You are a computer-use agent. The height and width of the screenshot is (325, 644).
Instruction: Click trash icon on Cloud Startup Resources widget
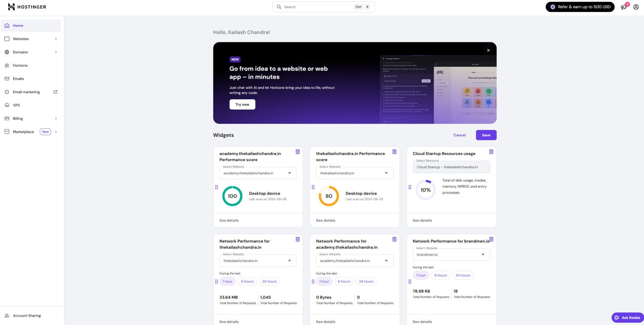(491, 152)
